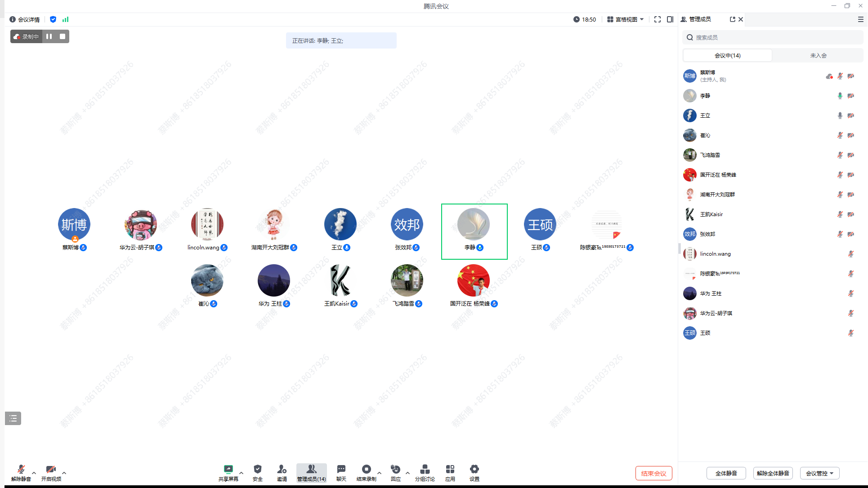Enter fullscreen mode icon
This screenshot has height=488, width=868.
[x=657, y=19]
